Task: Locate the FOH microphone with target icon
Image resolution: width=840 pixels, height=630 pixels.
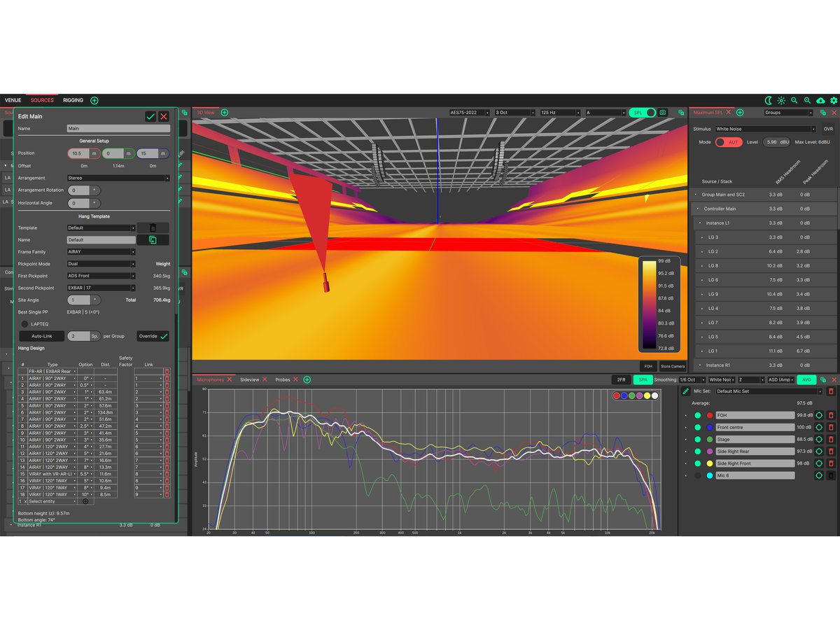Action: (x=819, y=415)
